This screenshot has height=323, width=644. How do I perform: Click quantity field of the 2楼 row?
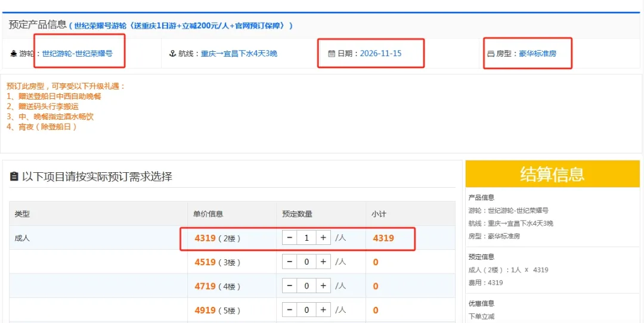click(306, 238)
